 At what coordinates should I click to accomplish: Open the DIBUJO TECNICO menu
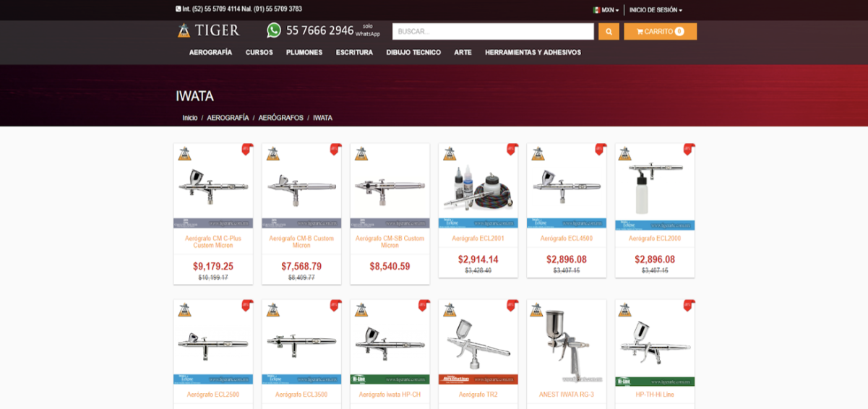click(x=413, y=52)
